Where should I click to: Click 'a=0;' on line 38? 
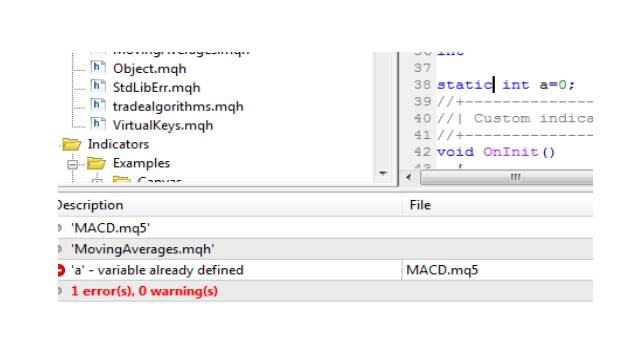557,85
